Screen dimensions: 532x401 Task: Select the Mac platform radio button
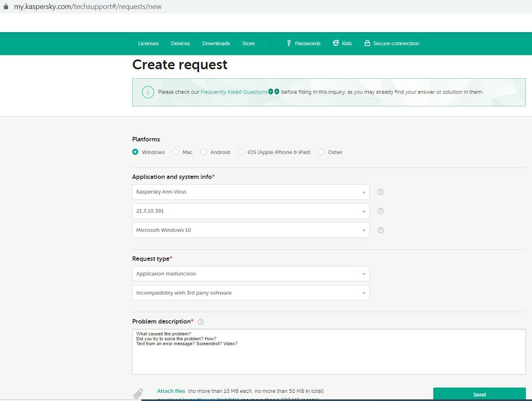point(176,152)
